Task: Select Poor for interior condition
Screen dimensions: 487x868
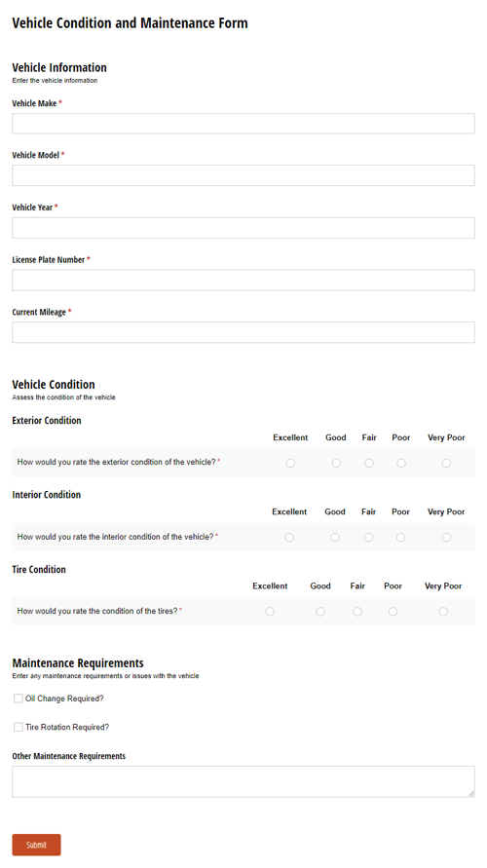Action: 400,537
